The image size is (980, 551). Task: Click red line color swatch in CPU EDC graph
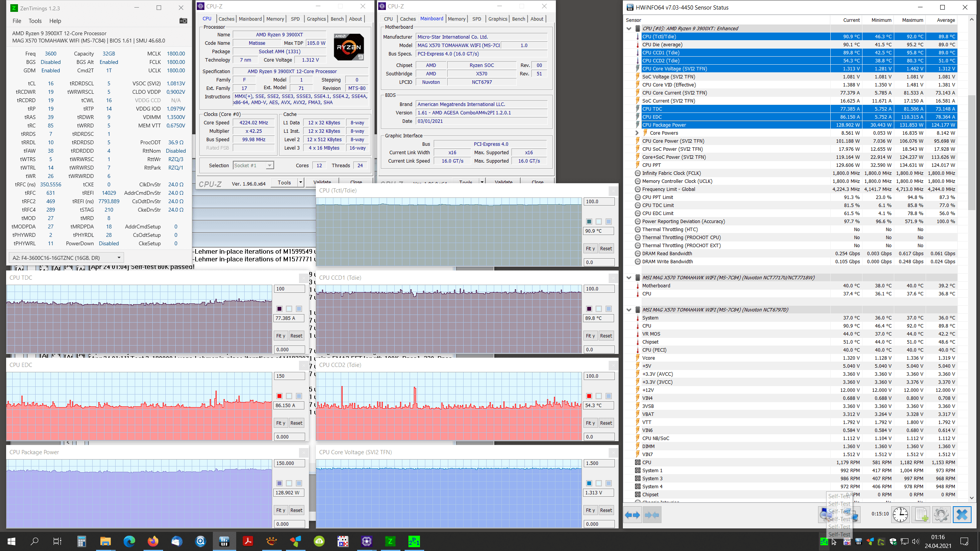[279, 396]
